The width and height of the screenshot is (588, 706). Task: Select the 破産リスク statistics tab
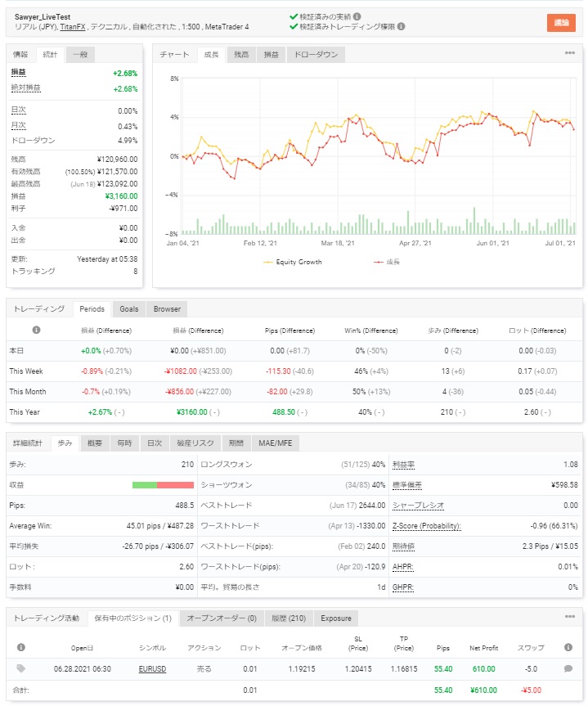(x=196, y=443)
